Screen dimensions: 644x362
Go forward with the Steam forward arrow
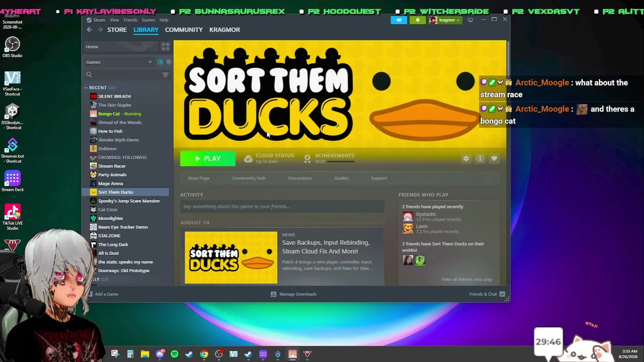coord(100,30)
